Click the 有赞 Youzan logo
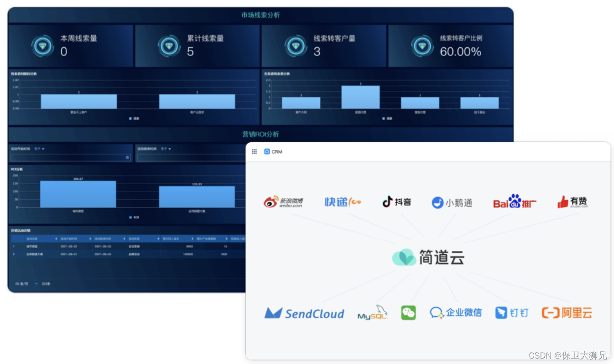This screenshot has height=364, width=614. (572, 202)
